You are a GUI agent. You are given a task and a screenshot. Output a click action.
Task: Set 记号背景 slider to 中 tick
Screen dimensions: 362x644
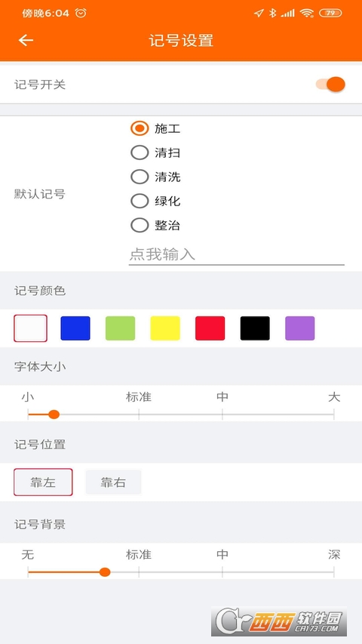coord(222,572)
